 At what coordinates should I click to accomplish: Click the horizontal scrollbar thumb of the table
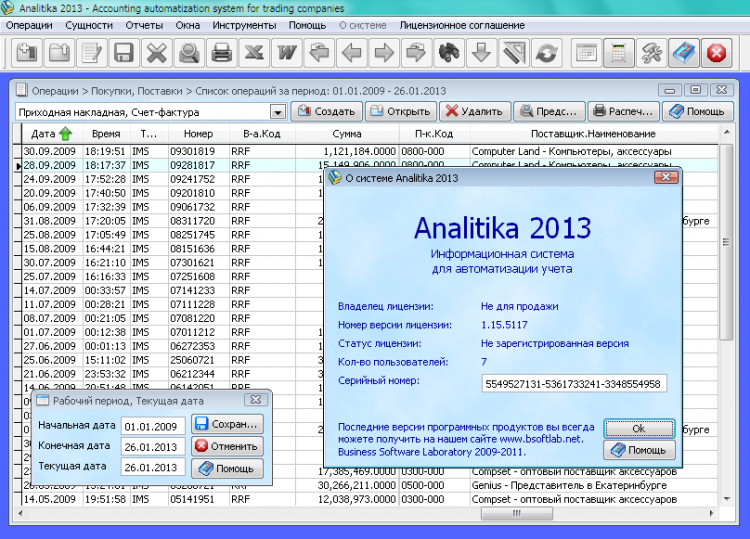tap(517, 513)
